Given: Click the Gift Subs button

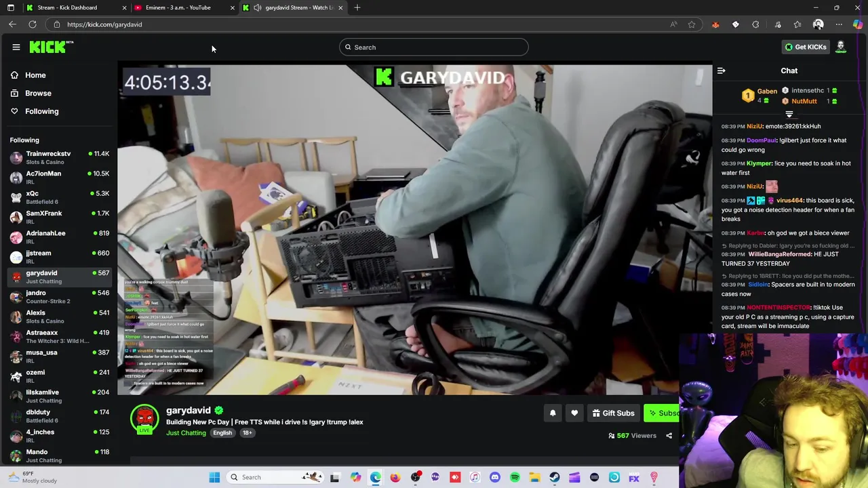Looking at the screenshot, I should coord(613,413).
